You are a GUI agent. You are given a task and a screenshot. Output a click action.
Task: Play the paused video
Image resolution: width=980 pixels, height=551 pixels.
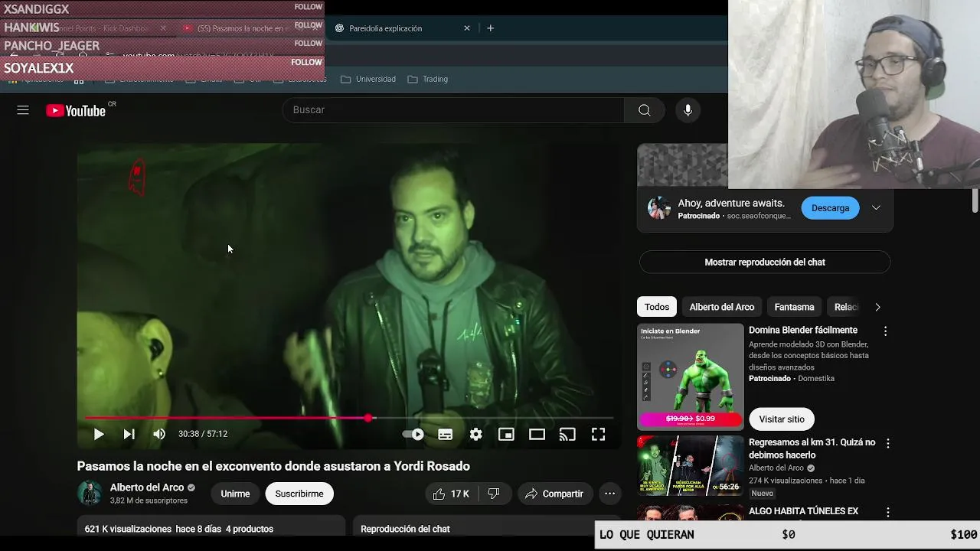coord(99,434)
